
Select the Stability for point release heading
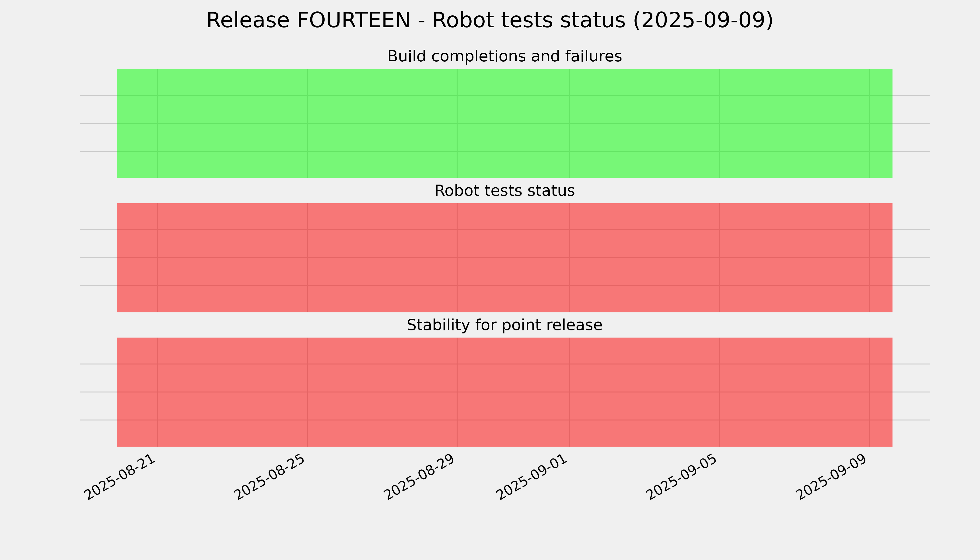tap(504, 325)
